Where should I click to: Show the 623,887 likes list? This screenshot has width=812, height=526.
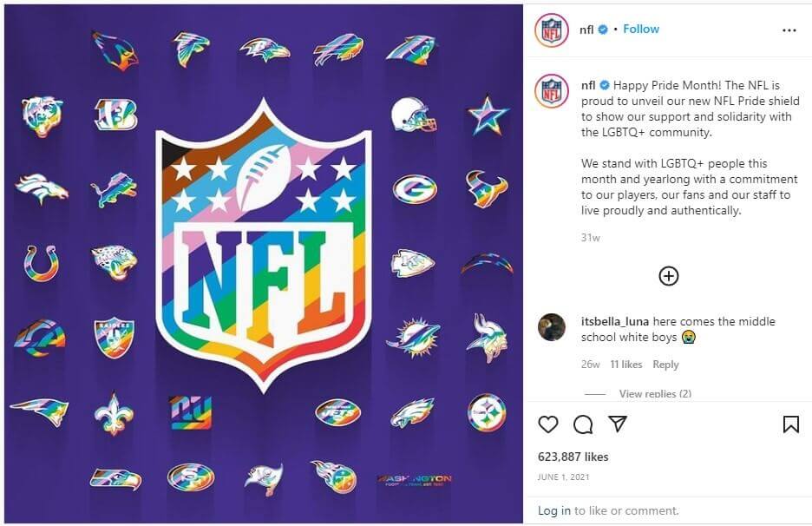coord(573,457)
